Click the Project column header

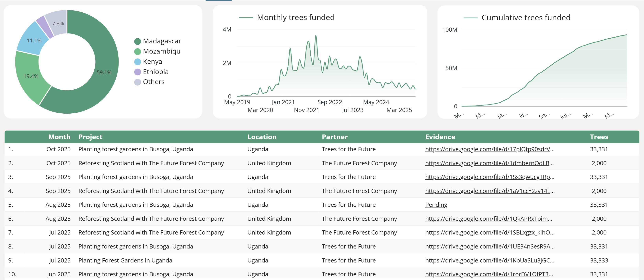pos(90,137)
